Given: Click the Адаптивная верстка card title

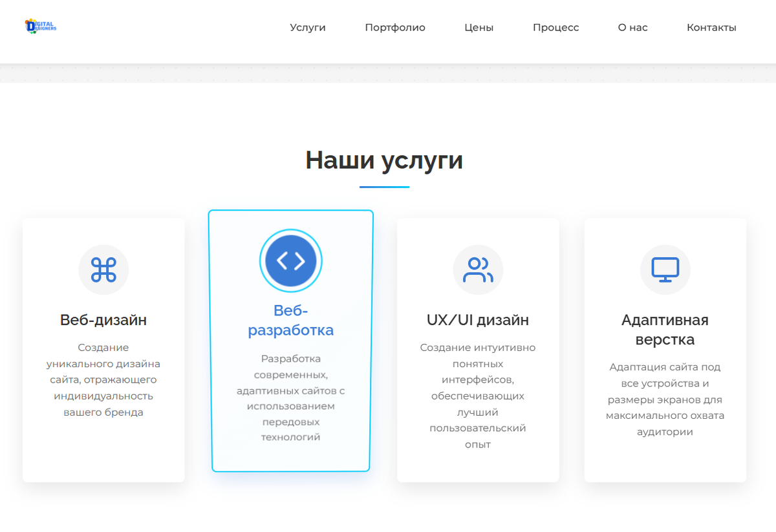Looking at the screenshot, I should click(x=665, y=330).
